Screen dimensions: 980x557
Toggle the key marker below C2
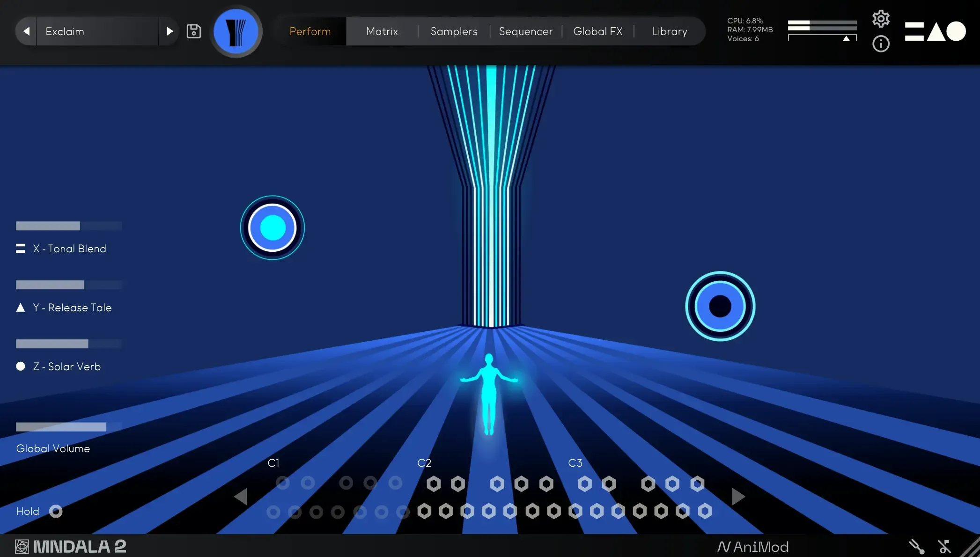[x=424, y=511]
